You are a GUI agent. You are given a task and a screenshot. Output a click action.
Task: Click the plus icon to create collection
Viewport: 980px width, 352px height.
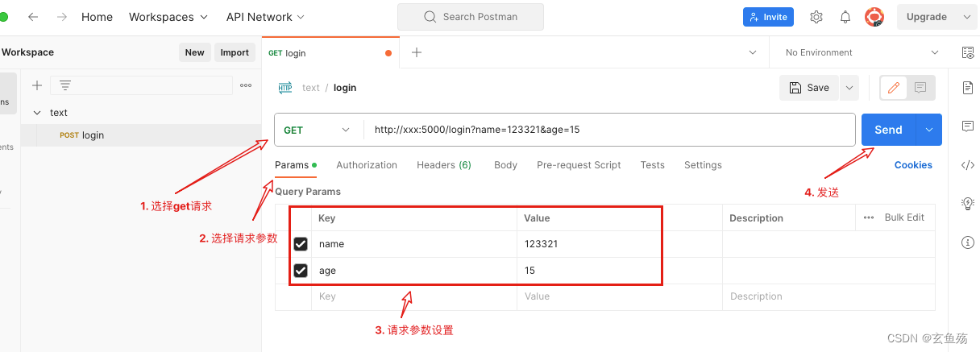coord(36,85)
